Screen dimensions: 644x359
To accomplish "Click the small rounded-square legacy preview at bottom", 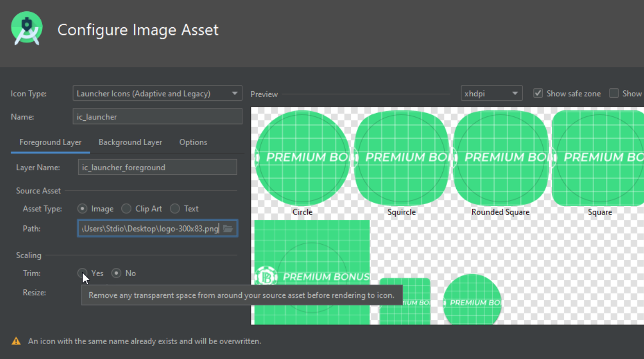I will [405, 301].
